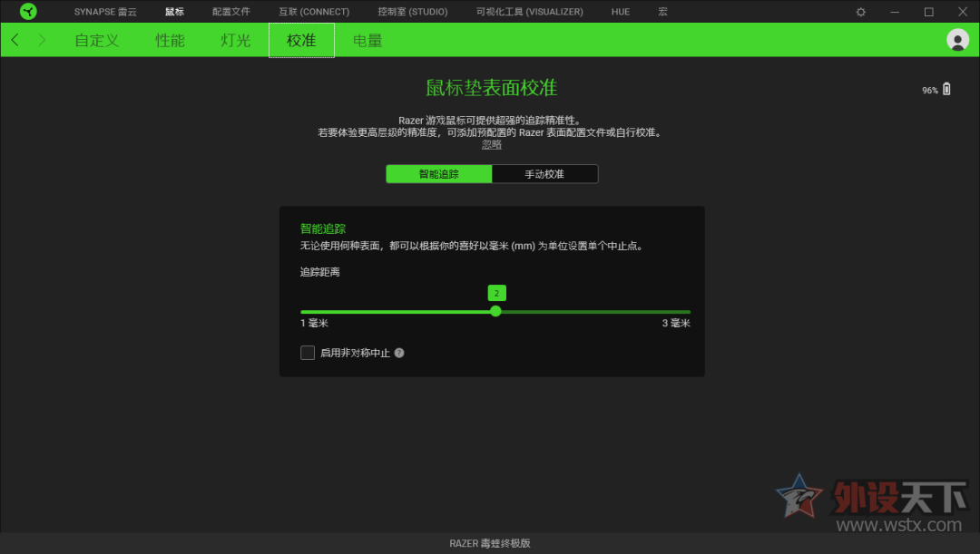Switch to the 自定义 tab
This screenshot has height=554, width=980.
97,40
